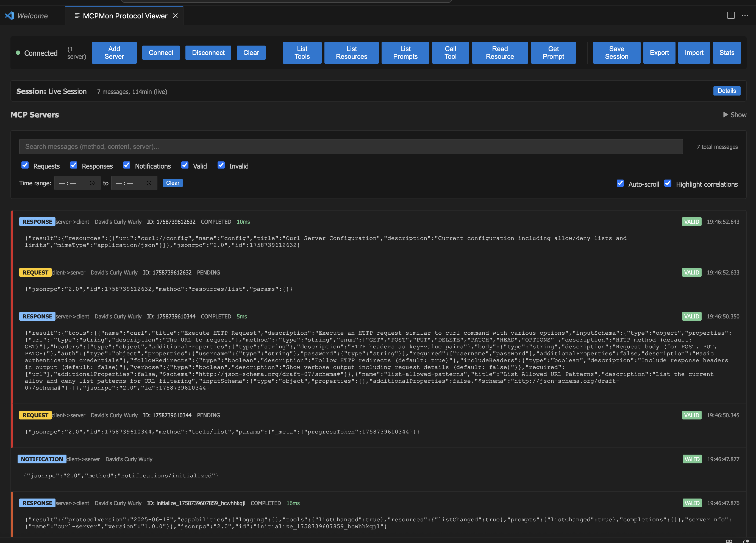This screenshot has height=543, width=756.
Task: Click the notifications/initialized JSON body
Action: pyautogui.click(x=121, y=476)
